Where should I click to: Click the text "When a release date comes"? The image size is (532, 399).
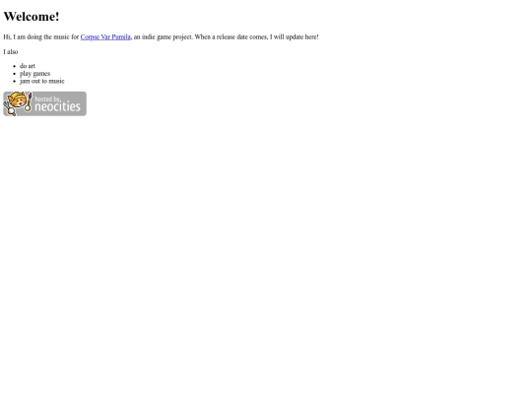point(231,37)
